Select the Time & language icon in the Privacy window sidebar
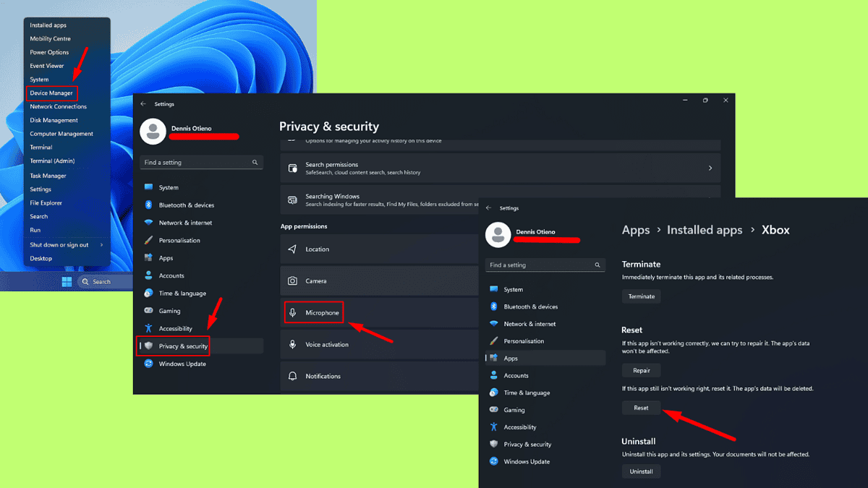This screenshot has width=868, height=488. (x=148, y=293)
